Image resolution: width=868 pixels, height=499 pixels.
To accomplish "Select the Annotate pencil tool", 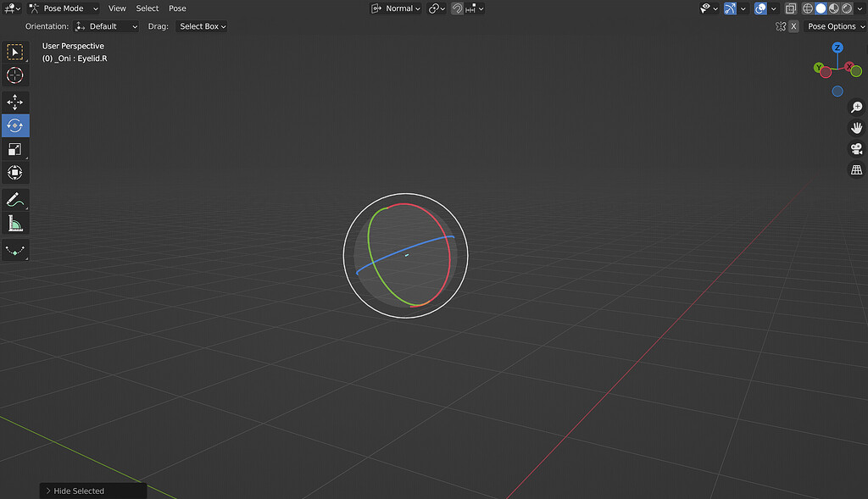I will pyautogui.click(x=15, y=200).
